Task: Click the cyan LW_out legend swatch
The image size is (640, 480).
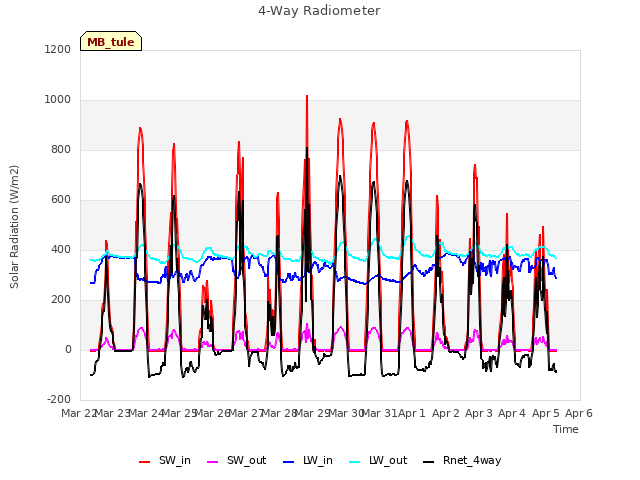Action: (x=355, y=462)
